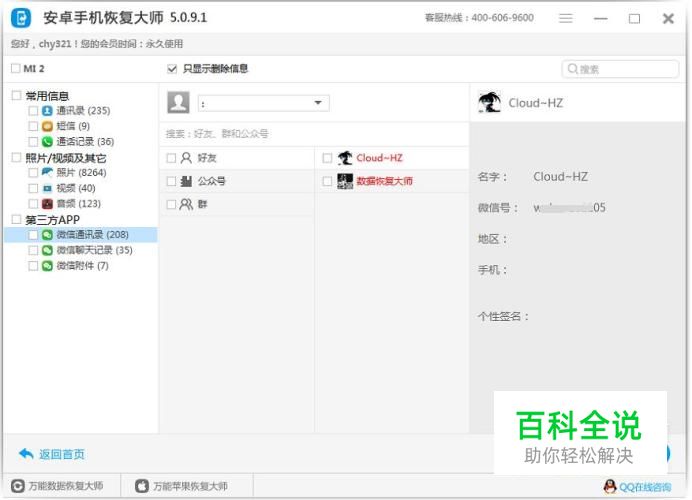
Task: Click the gray user avatar placeholder
Action: click(x=178, y=102)
